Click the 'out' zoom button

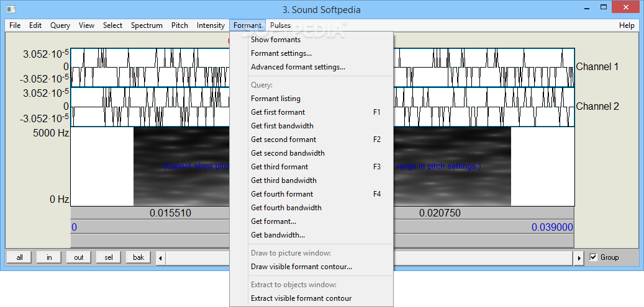pyautogui.click(x=79, y=257)
